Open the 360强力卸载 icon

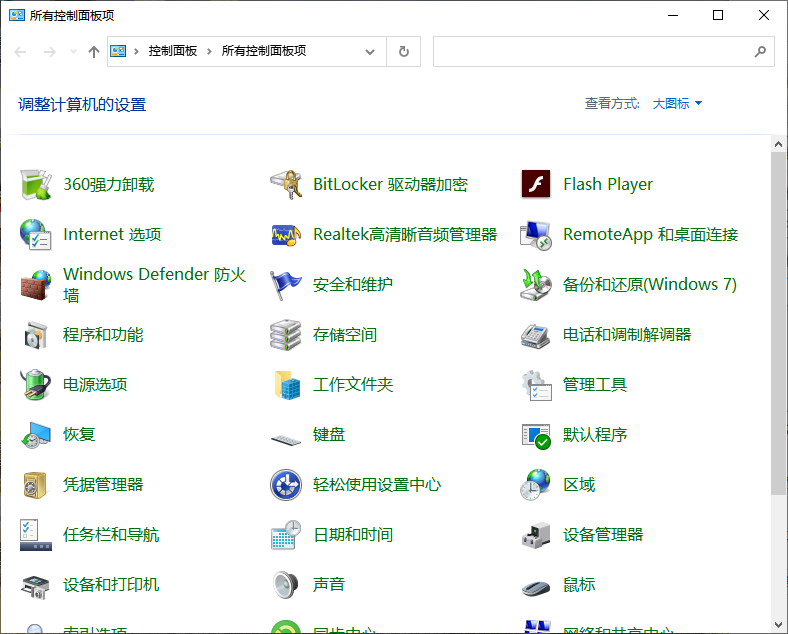point(36,184)
